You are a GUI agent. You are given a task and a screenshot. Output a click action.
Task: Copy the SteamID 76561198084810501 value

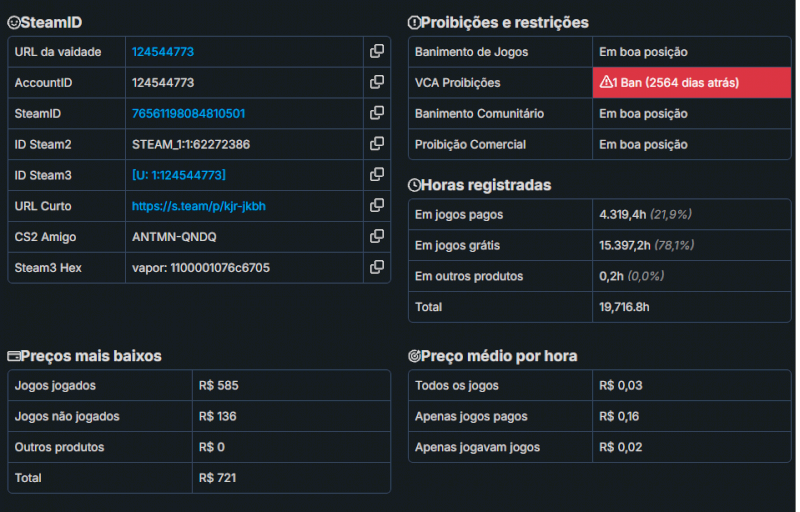(x=377, y=113)
